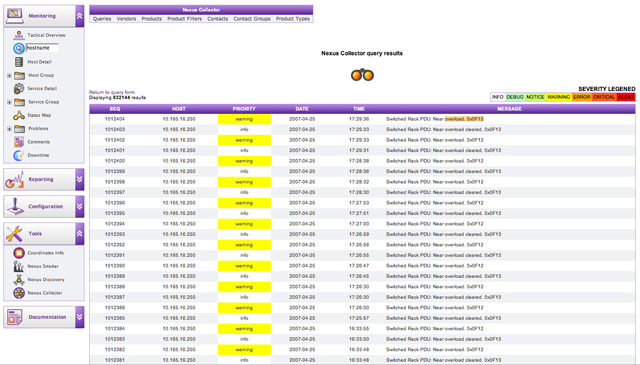
Task: Click the Configuration joystick icon
Action: 15,207
